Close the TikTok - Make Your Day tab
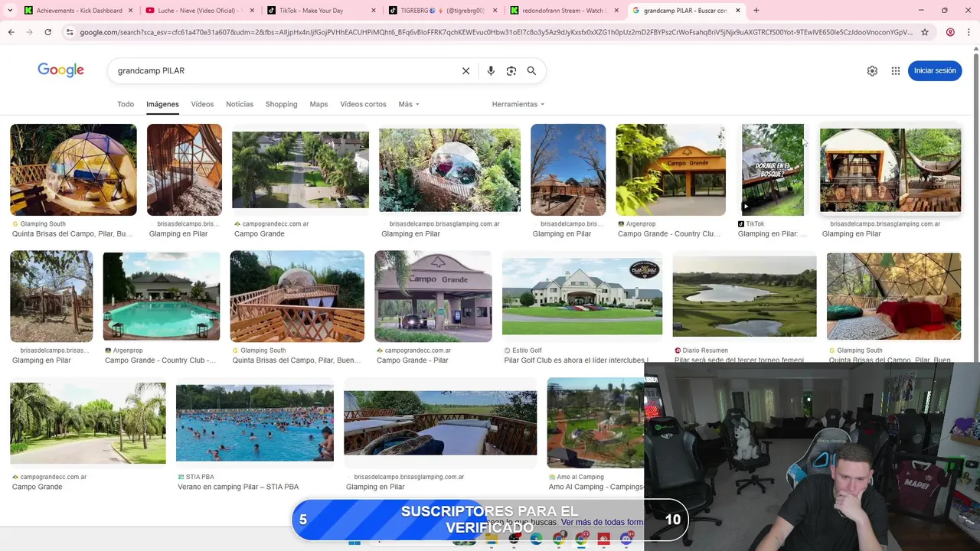The image size is (980, 551). [374, 11]
